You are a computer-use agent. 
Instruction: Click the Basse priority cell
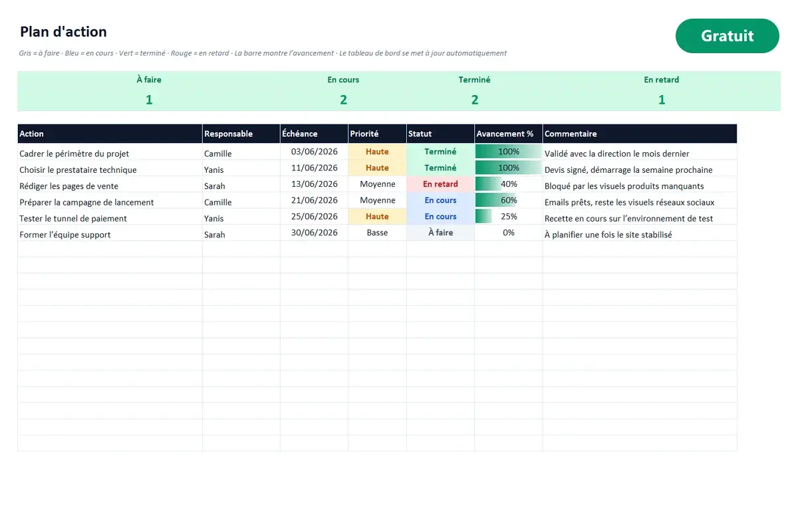[377, 233]
